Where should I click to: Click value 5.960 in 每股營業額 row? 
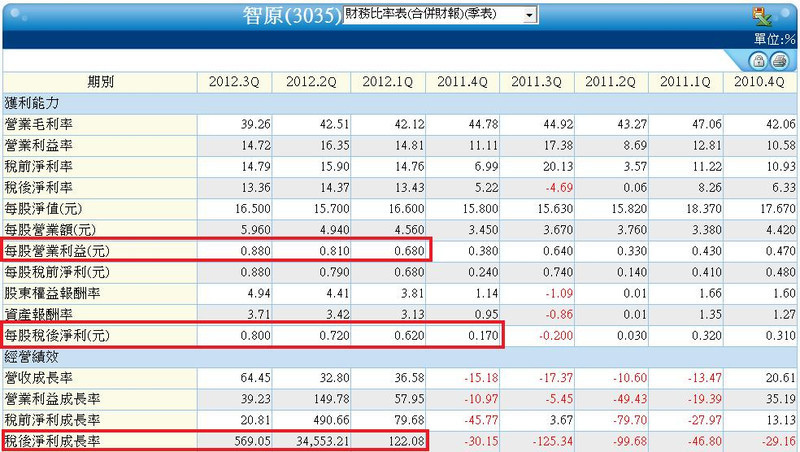click(x=256, y=230)
